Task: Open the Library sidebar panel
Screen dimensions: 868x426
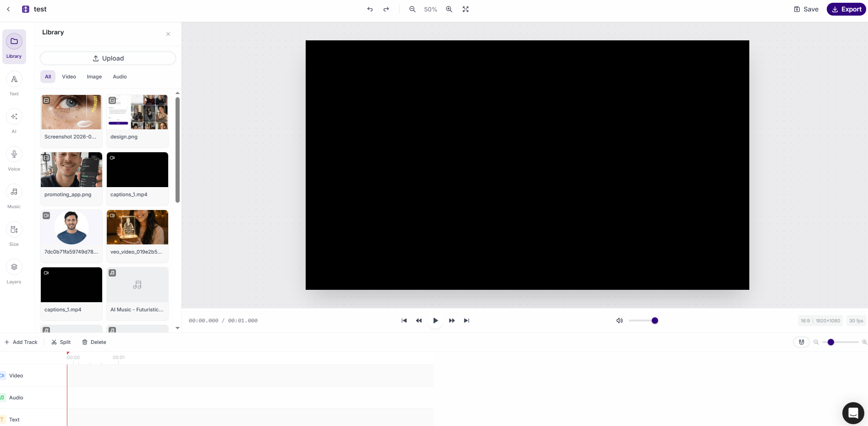Action: (14, 47)
